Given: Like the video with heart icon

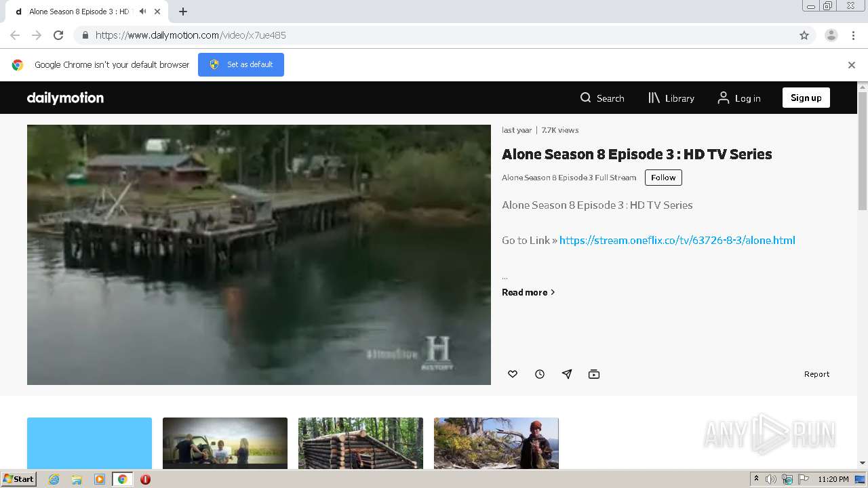Looking at the screenshot, I should click(x=513, y=374).
